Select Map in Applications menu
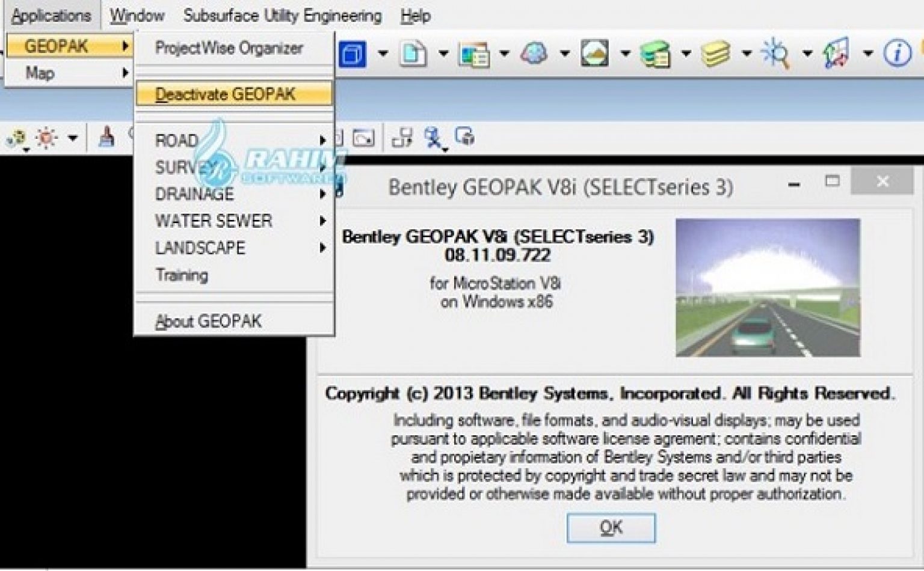Screen dimensions: 924x571 [x=69, y=73]
